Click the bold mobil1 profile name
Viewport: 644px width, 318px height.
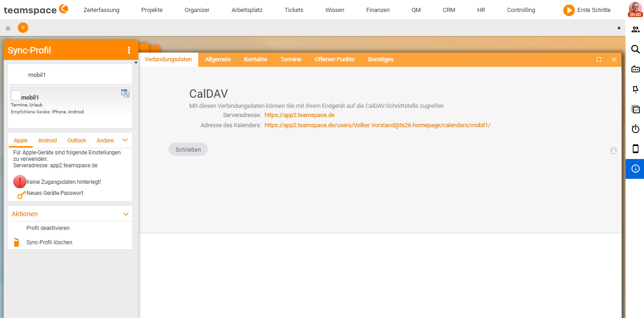point(30,98)
